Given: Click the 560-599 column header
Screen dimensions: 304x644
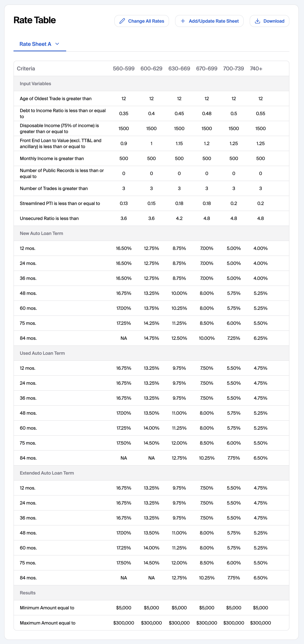Looking at the screenshot, I should (x=124, y=69).
